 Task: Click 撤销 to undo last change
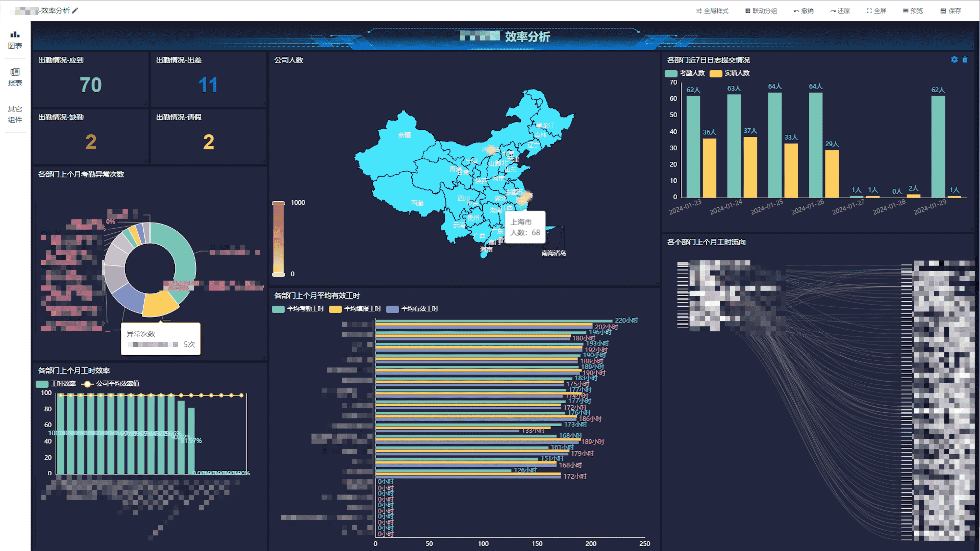pyautogui.click(x=803, y=11)
